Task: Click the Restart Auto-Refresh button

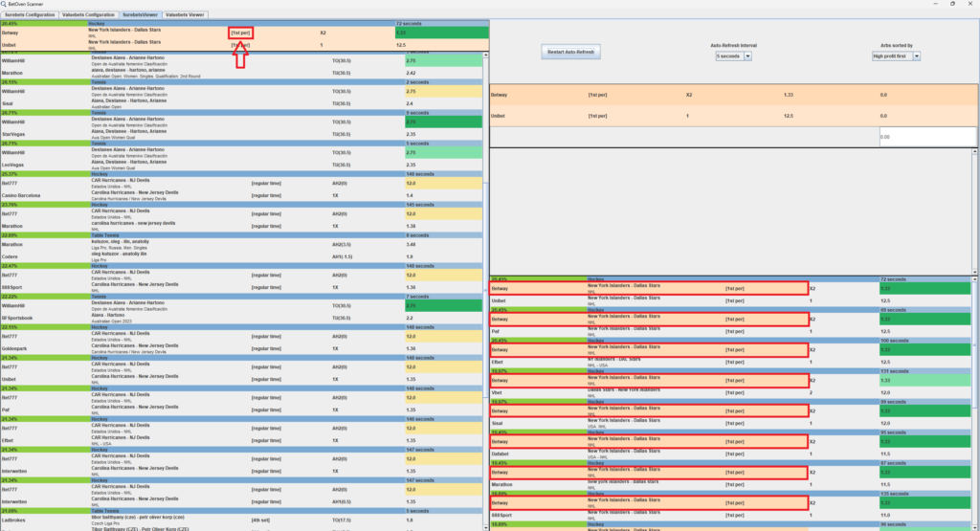Action: [570, 52]
